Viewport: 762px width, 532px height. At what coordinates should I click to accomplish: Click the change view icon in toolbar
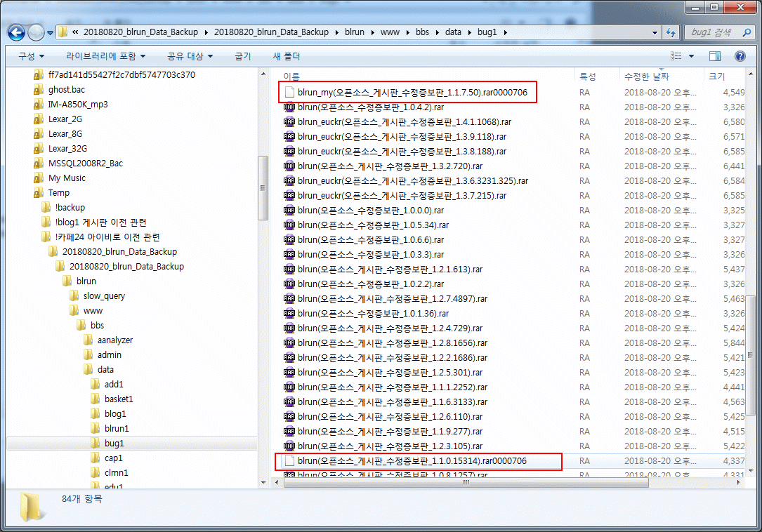676,56
